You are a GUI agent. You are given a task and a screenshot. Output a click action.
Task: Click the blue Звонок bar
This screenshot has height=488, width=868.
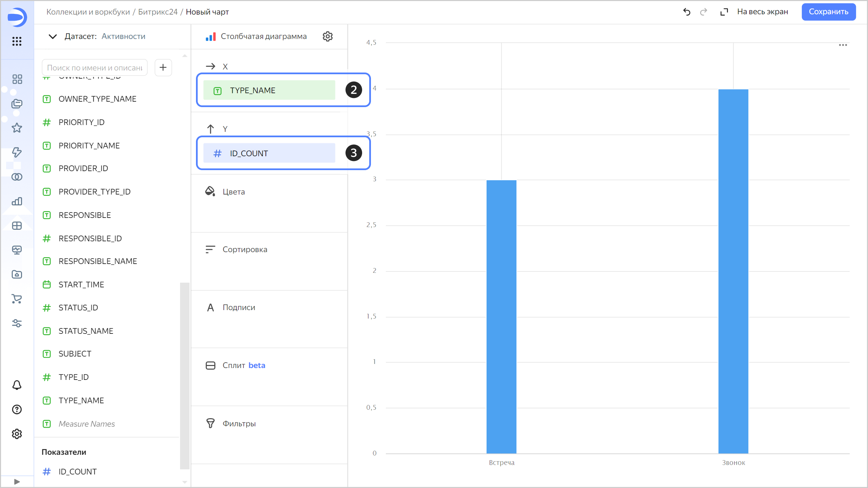click(x=733, y=271)
